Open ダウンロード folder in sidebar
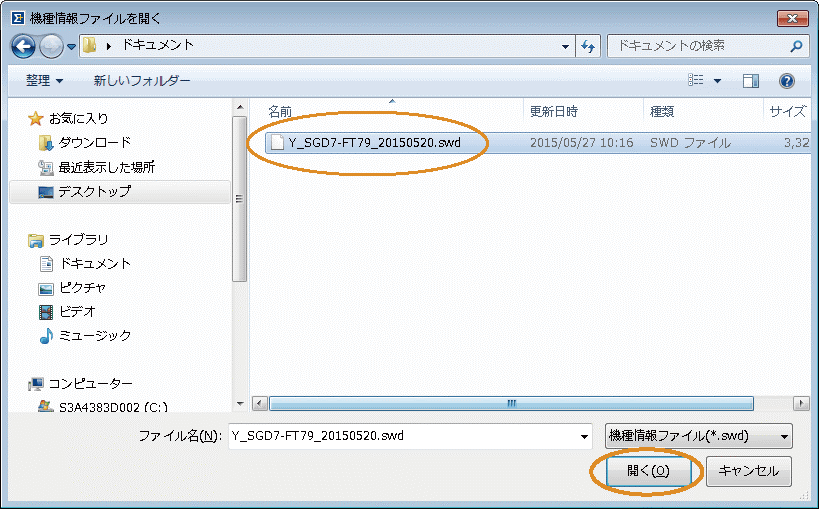 85,142
